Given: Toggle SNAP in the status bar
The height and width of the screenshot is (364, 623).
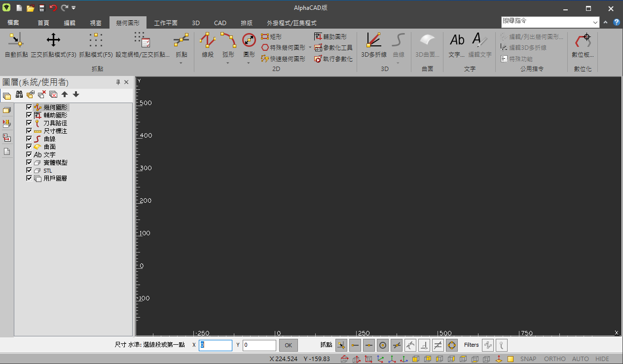Looking at the screenshot, I should click(x=528, y=359).
